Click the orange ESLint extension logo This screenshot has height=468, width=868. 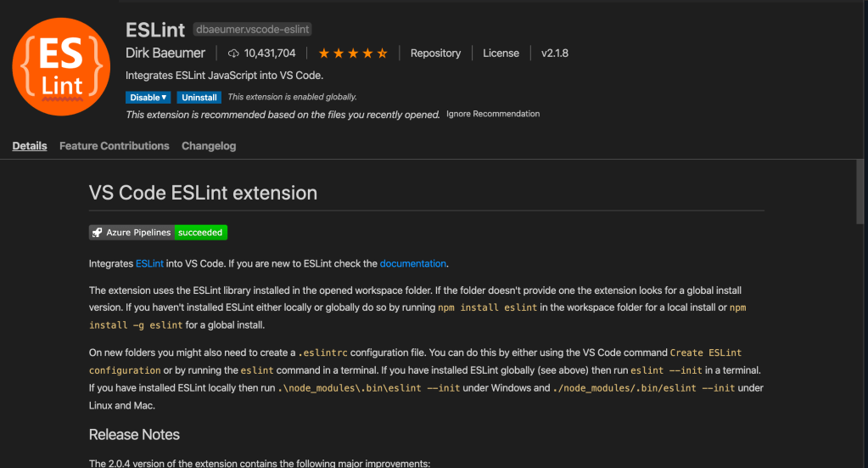coord(61,65)
